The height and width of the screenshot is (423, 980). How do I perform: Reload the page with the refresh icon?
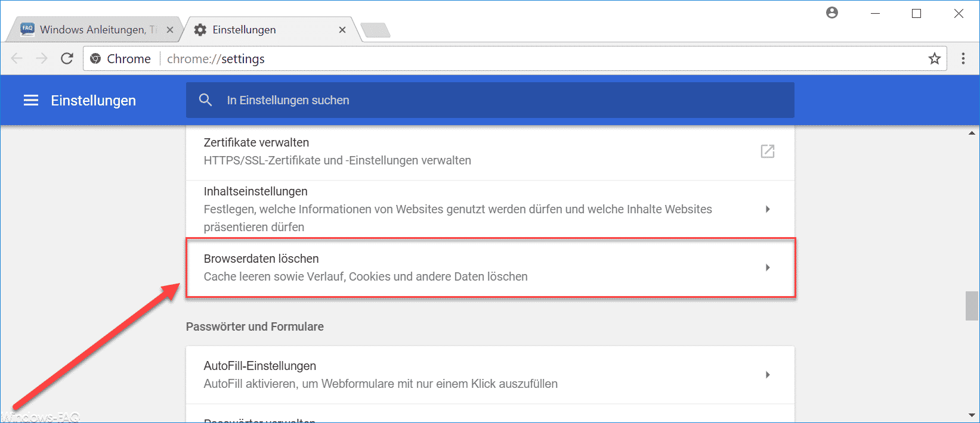point(67,58)
